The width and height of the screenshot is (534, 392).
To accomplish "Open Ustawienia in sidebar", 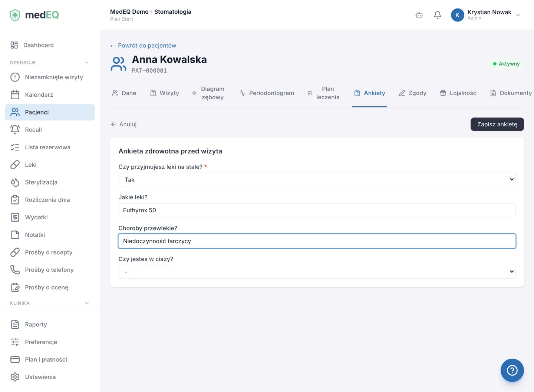I will coord(50,377).
